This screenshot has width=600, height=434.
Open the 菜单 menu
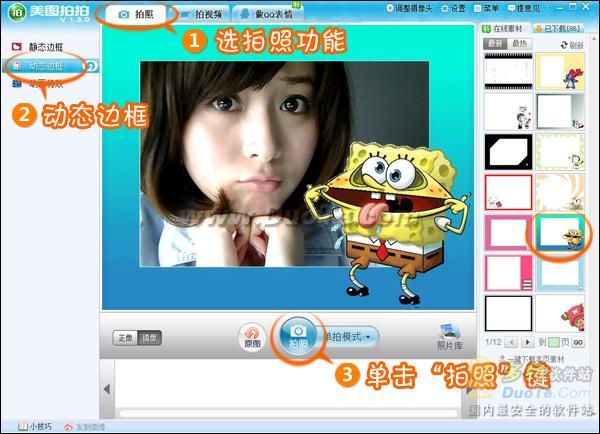(486, 8)
